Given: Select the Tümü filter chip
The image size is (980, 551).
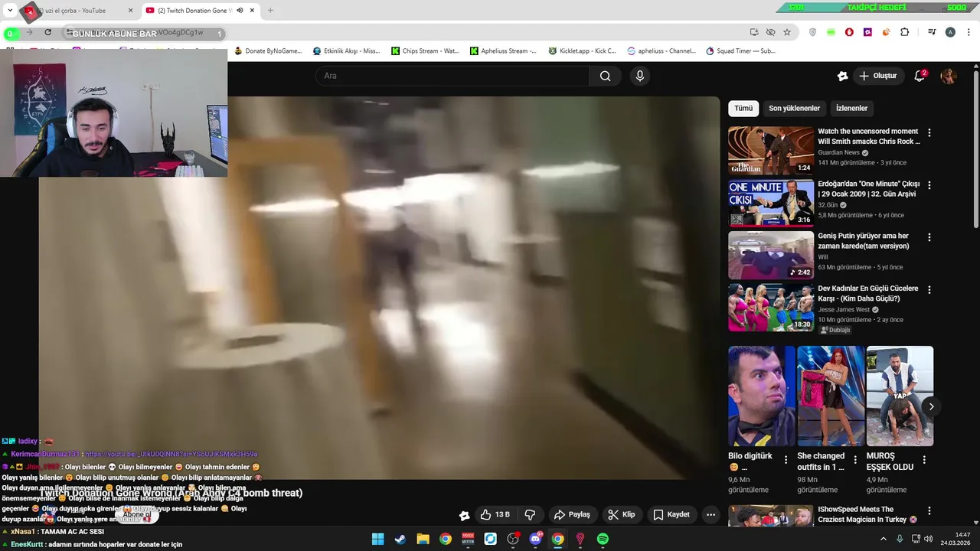Looking at the screenshot, I should click(743, 108).
